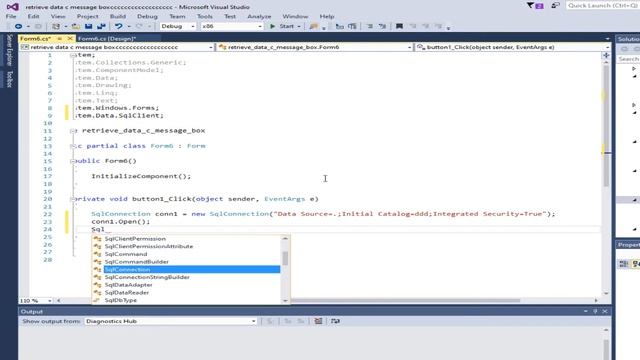Click the feedback icon next to Quick Launch

click(x=555, y=5)
